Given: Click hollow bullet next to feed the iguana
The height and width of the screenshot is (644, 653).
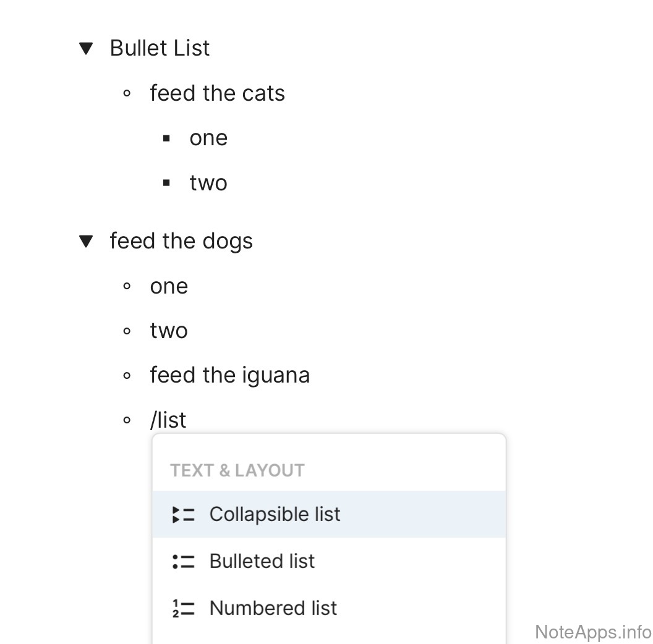Looking at the screenshot, I should click(x=127, y=376).
